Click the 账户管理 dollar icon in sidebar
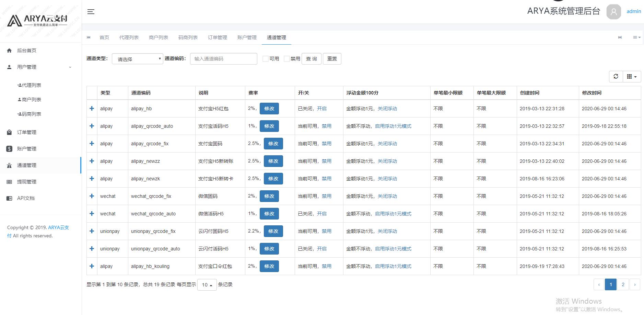 click(9, 148)
